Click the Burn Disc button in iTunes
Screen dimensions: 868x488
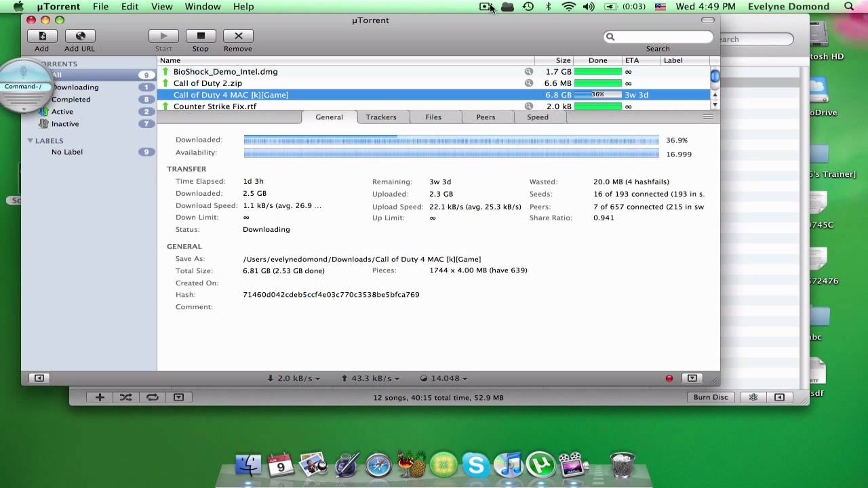click(x=711, y=397)
